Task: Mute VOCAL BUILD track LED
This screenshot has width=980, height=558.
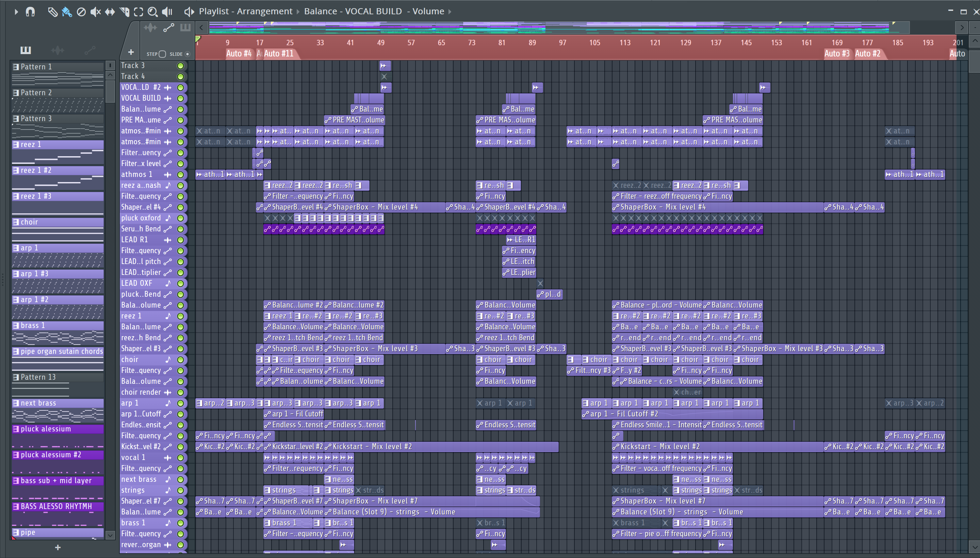Action: 180,98
